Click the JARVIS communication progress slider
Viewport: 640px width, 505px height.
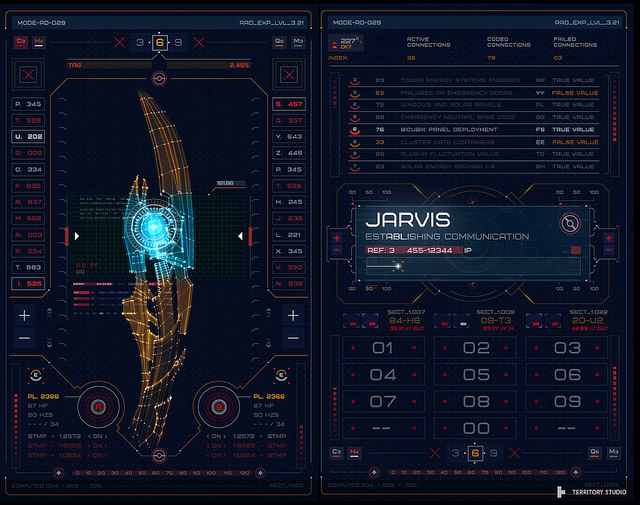(x=473, y=266)
